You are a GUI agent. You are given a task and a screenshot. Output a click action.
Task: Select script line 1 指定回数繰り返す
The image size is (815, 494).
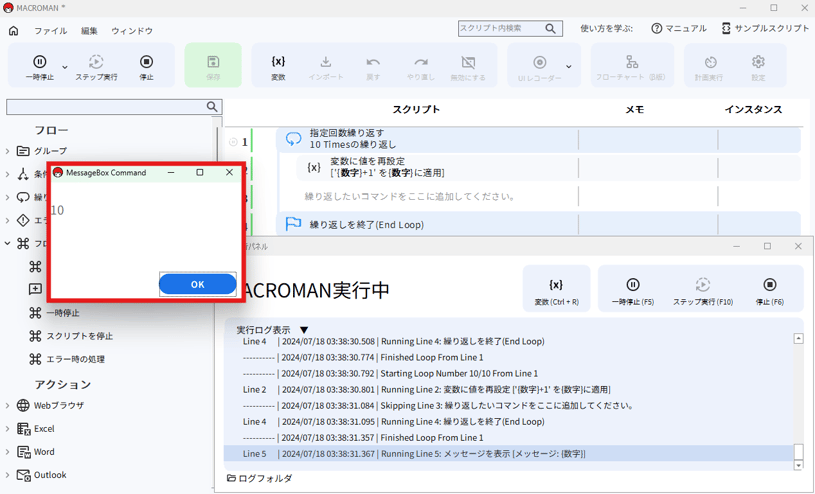[x=538, y=139]
